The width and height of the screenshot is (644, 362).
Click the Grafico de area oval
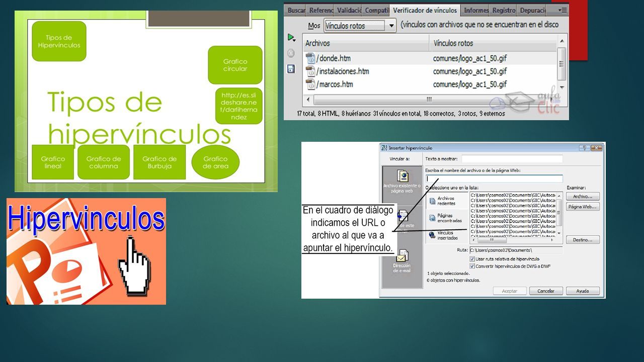coord(216,162)
